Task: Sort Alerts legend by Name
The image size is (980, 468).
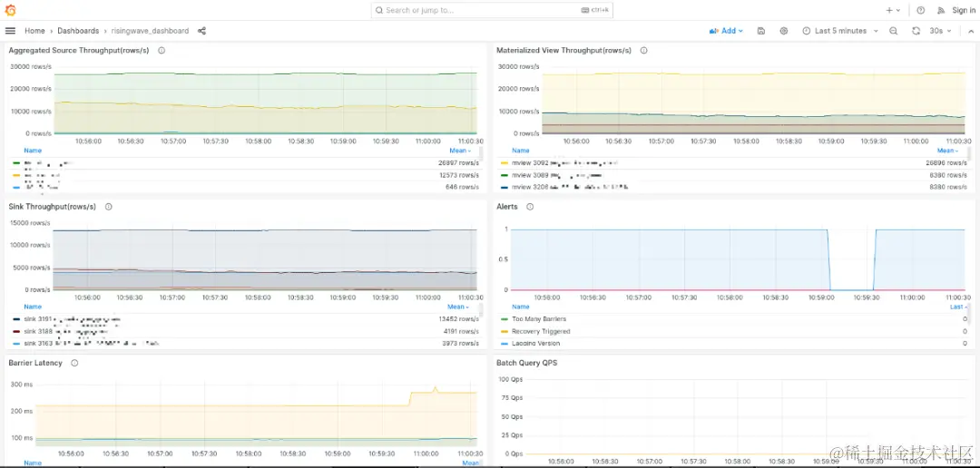Action: (x=521, y=307)
